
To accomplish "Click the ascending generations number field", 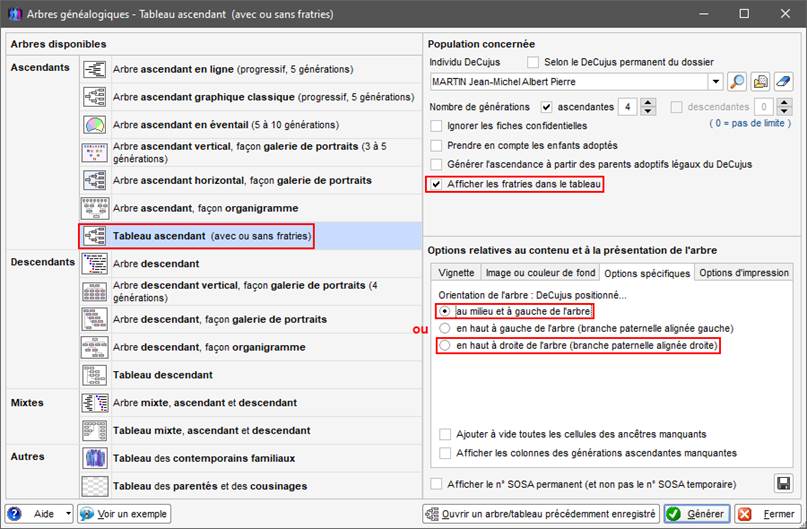I will (628, 107).
